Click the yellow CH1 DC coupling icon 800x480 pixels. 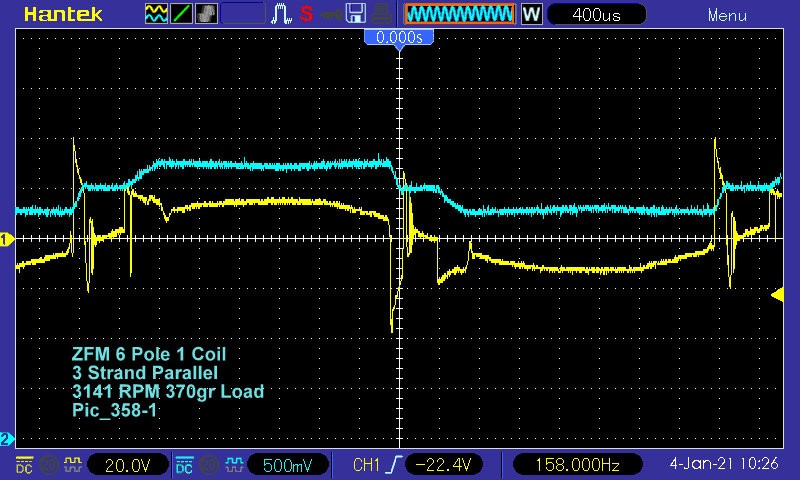pyautogui.click(x=24, y=464)
